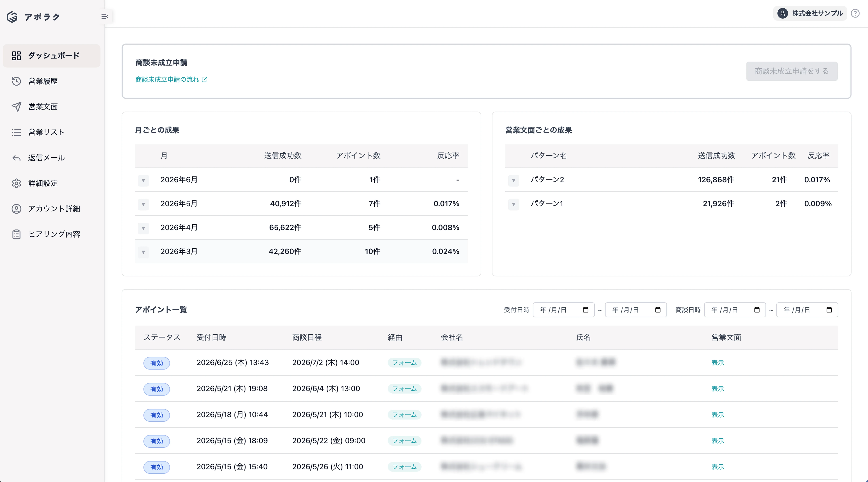Show 営業文面 for 2026/5/15 18:09 appointment
The height and width of the screenshot is (482, 868).
point(717,441)
